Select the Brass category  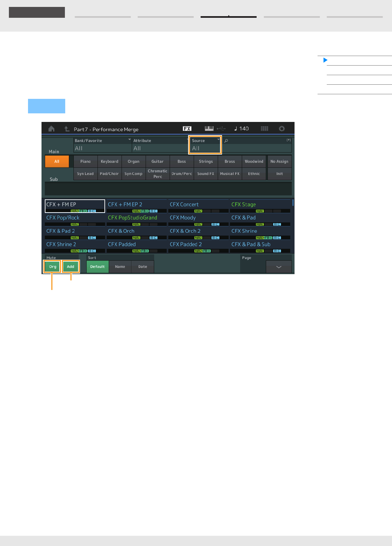pyautogui.click(x=230, y=161)
